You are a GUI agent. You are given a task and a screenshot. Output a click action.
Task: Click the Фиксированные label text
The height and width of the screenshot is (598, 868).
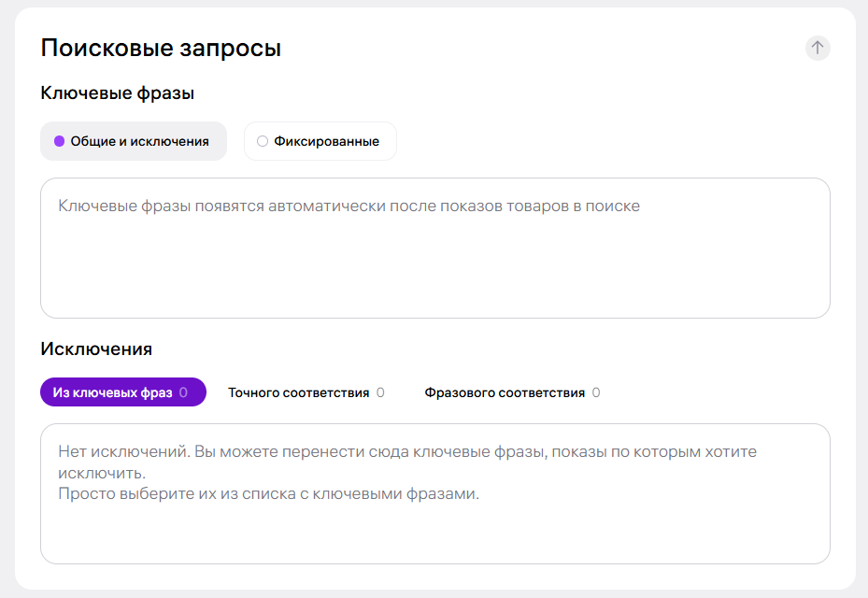[x=327, y=141]
